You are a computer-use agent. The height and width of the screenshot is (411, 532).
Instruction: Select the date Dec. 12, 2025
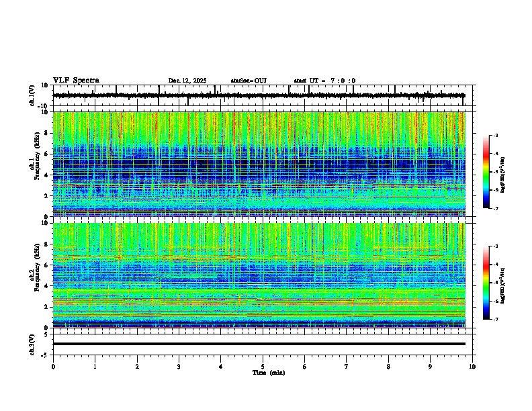coord(187,81)
